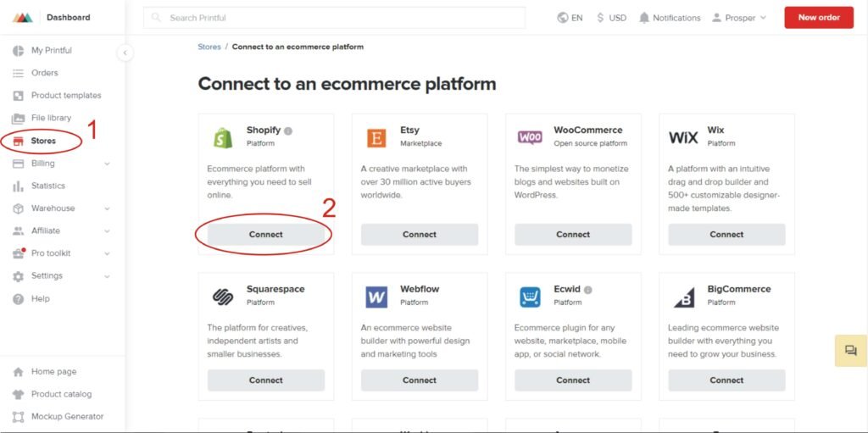This screenshot has width=868, height=433.
Task: Click the File library image icon
Action: [x=19, y=118]
